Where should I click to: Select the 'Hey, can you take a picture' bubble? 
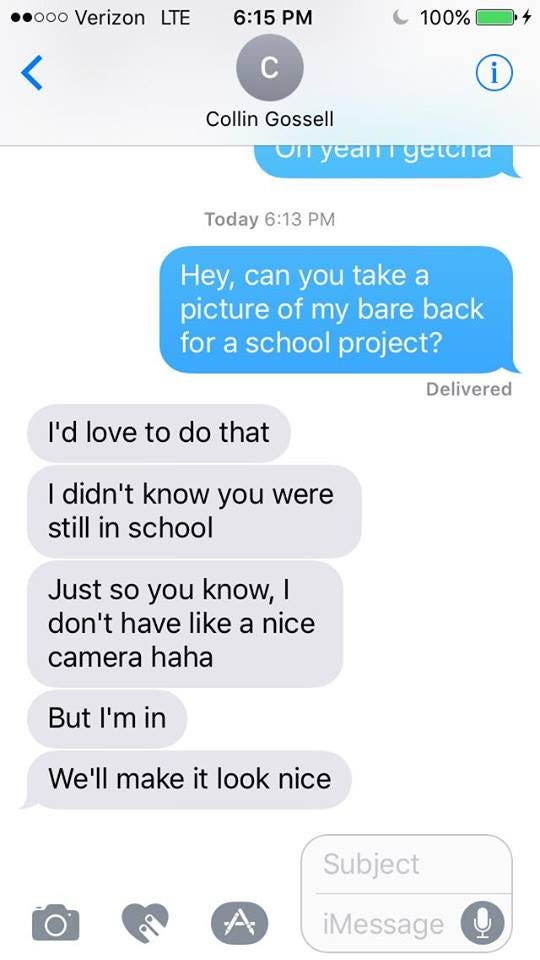(x=336, y=309)
